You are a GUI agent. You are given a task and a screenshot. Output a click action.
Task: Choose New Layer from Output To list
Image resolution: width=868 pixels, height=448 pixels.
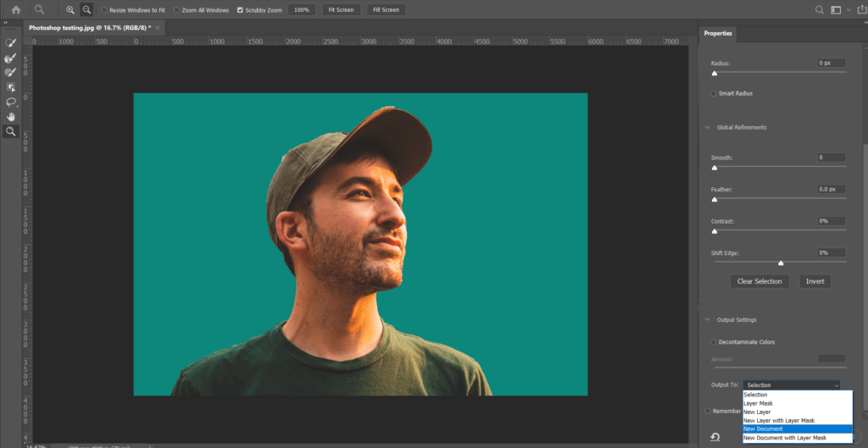click(798, 412)
